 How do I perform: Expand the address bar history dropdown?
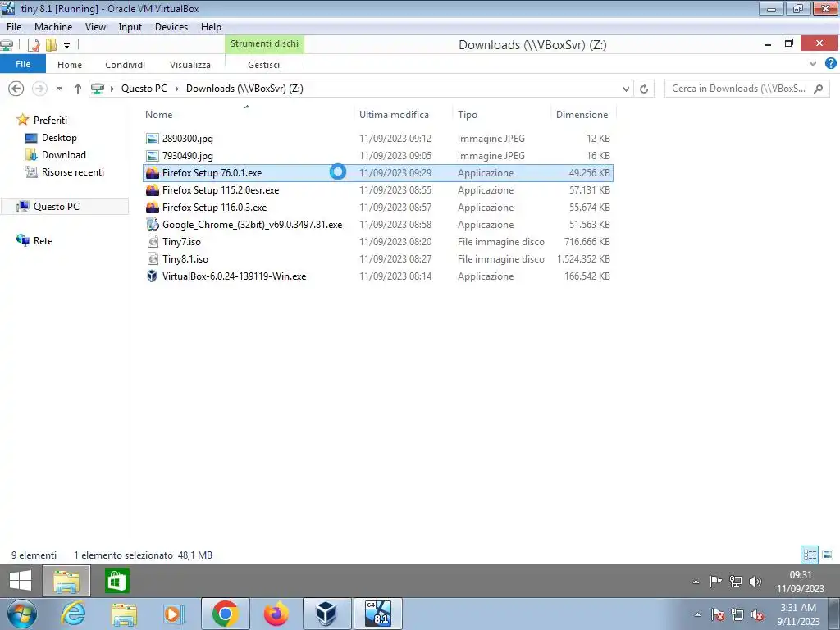tap(626, 89)
